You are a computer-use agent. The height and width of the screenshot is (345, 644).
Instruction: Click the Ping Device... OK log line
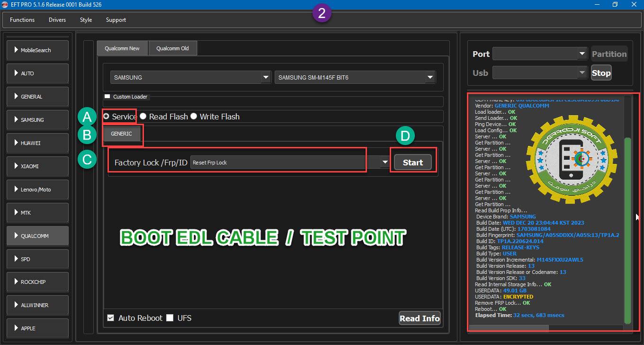495,124
